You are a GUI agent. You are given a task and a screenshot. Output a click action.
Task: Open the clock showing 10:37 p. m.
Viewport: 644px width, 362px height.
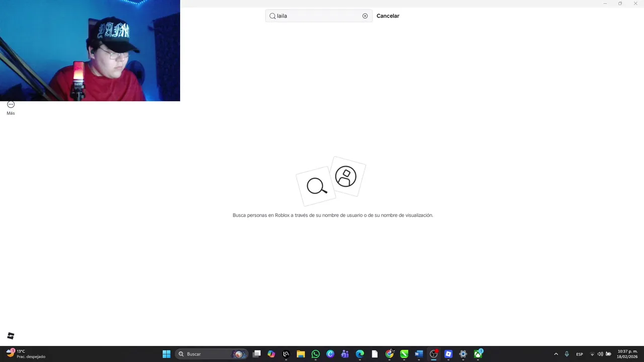(627, 354)
